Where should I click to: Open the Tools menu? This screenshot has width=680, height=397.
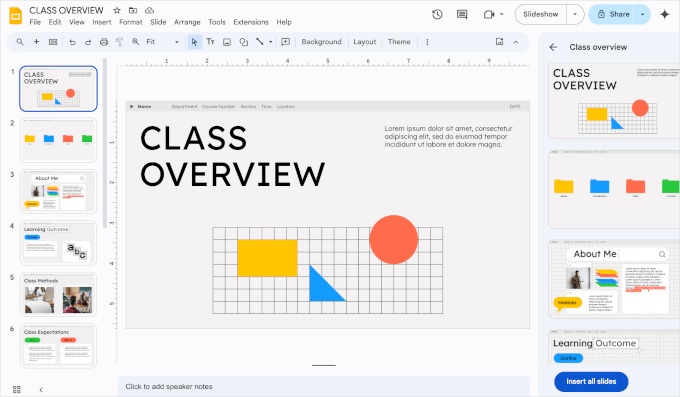click(217, 22)
